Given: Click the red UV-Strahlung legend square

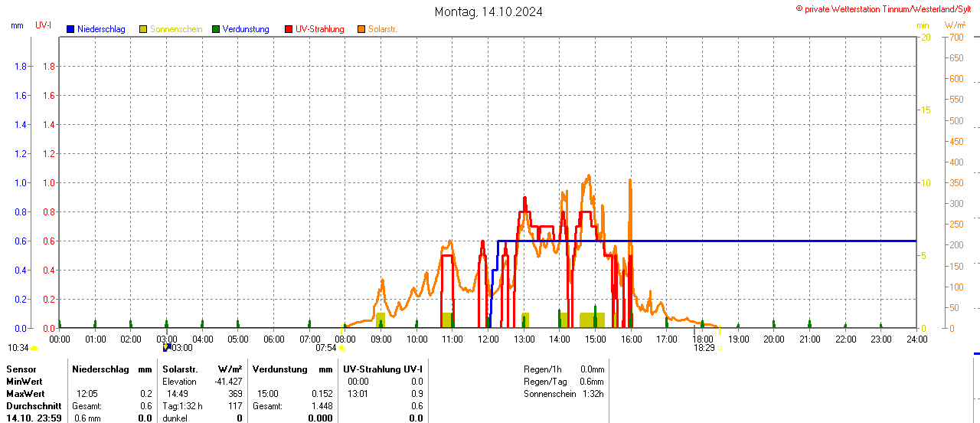Looking at the screenshot, I should click(x=289, y=29).
